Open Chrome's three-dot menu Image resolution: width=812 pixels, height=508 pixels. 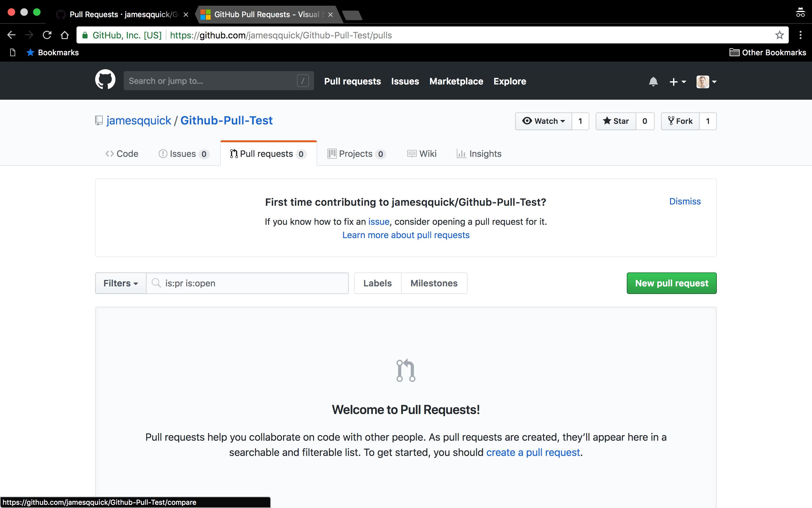tap(800, 35)
